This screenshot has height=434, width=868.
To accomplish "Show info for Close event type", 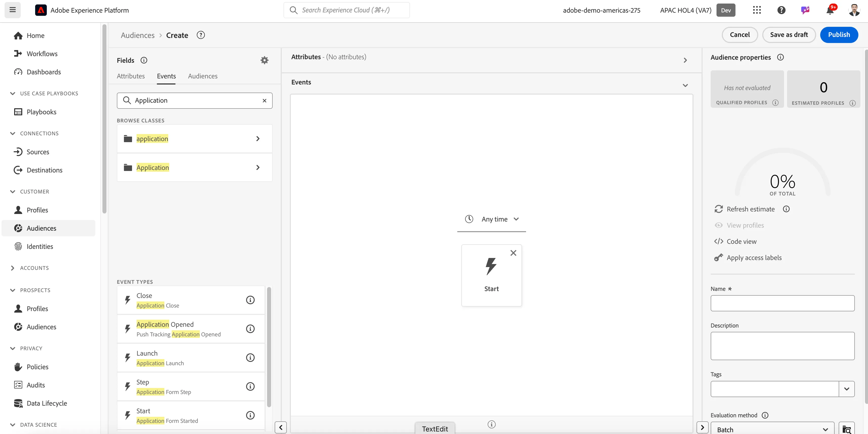I will click(x=250, y=300).
